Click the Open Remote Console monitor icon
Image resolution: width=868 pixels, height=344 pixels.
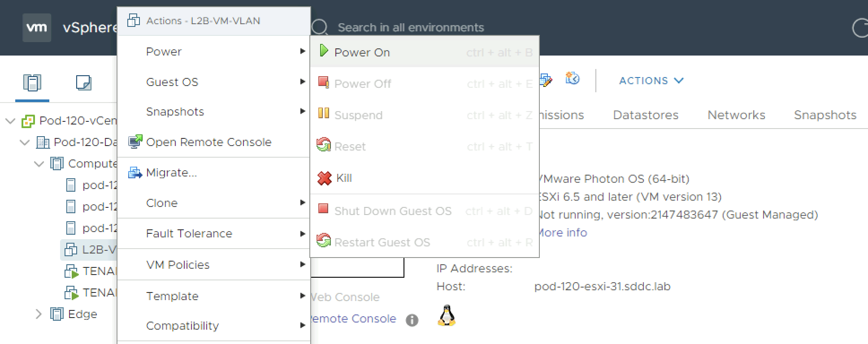tap(135, 142)
